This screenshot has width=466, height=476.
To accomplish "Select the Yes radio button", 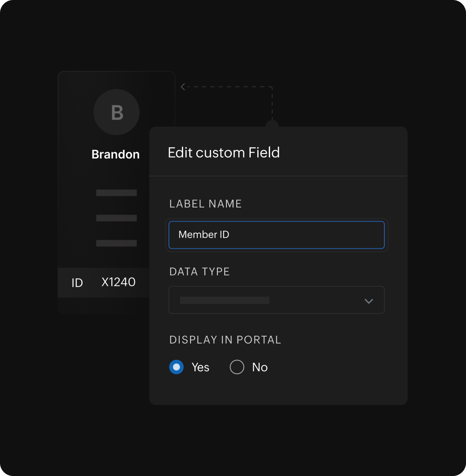I will click(177, 367).
